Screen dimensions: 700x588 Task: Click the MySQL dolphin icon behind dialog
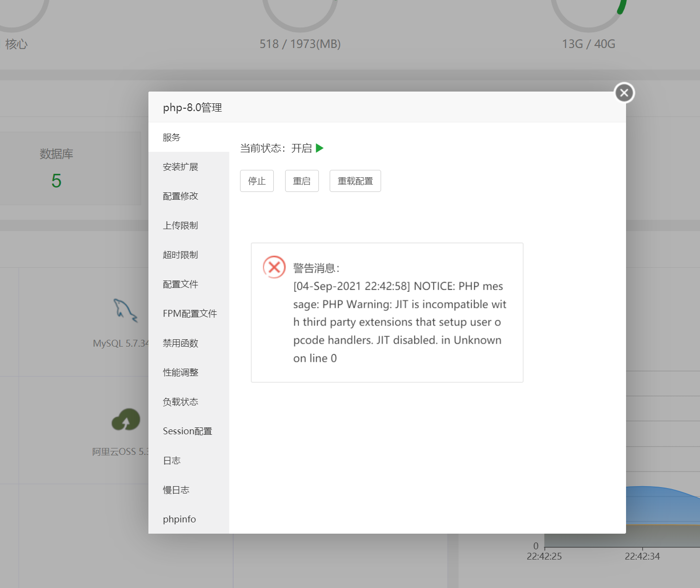[125, 310]
